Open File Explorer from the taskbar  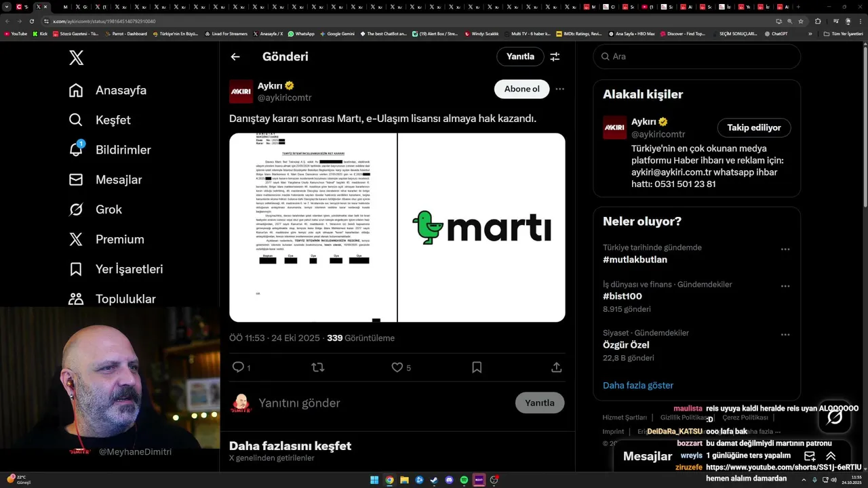point(404,480)
